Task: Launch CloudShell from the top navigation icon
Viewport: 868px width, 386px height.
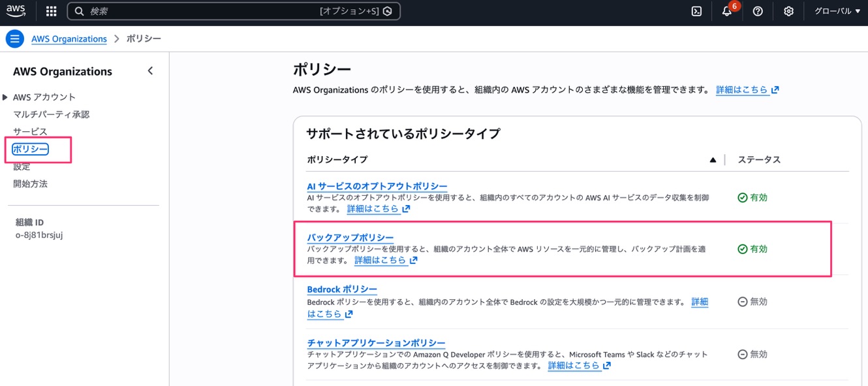Action: (x=696, y=11)
